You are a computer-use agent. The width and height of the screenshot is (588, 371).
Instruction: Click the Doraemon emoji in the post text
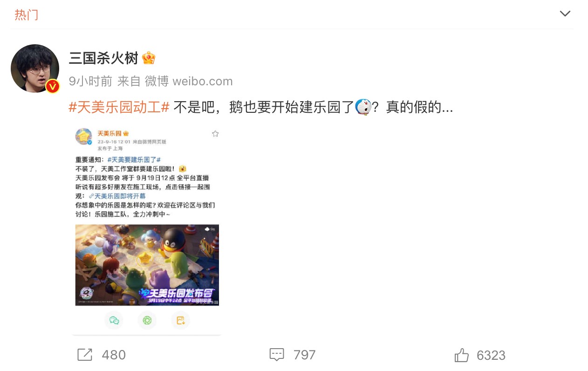click(x=363, y=107)
